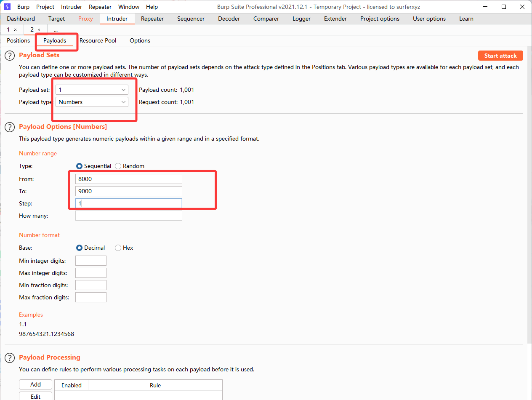Close Intruder attack tab 1
The image size is (532, 400).
[x=16, y=30]
